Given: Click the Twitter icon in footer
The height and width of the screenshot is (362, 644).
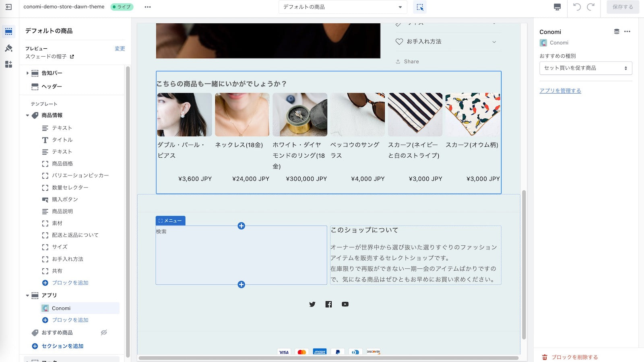Looking at the screenshot, I should tap(312, 304).
